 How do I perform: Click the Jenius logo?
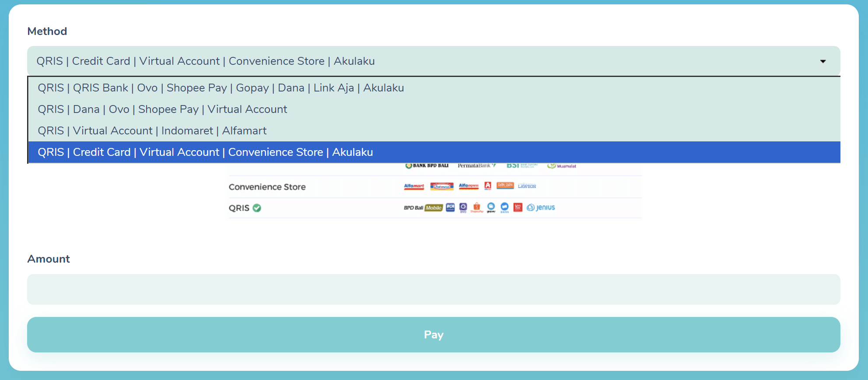pyautogui.click(x=541, y=208)
